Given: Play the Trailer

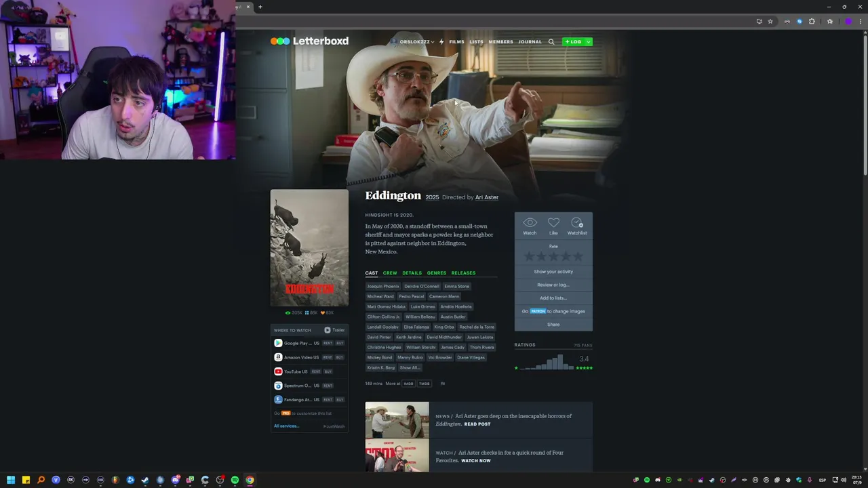Looking at the screenshot, I should pyautogui.click(x=334, y=330).
